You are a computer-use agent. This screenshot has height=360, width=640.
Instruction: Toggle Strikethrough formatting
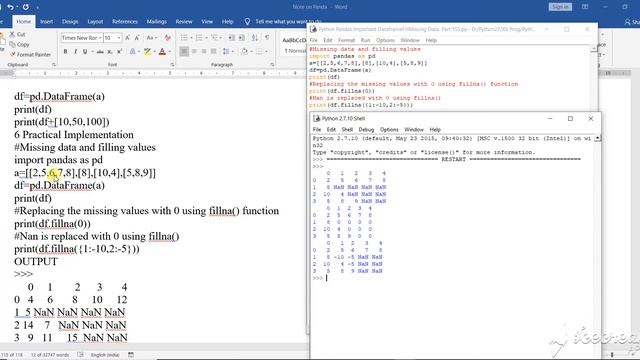click(100, 51)
